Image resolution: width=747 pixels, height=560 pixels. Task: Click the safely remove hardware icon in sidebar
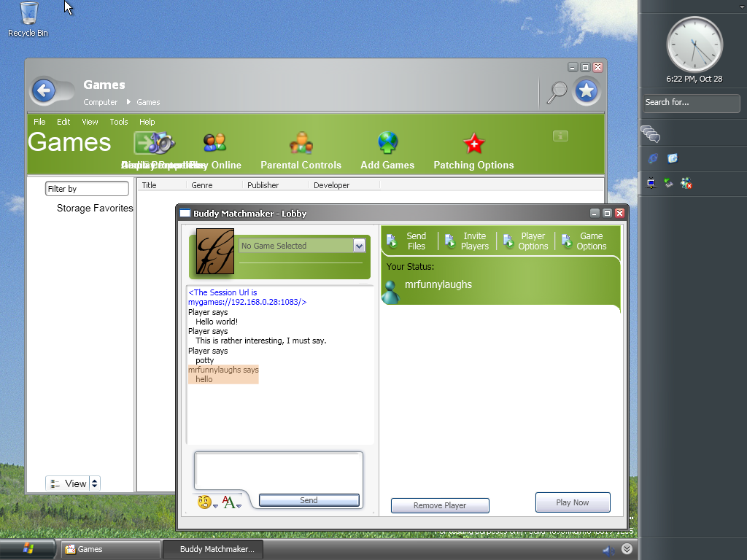tap(669, 183)
